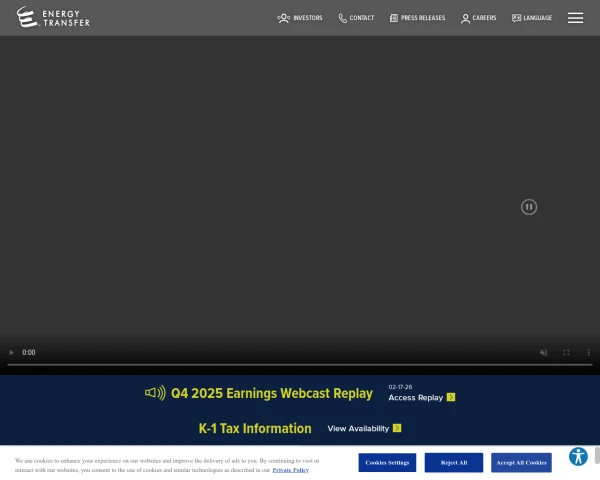Image resolution: width=600 pixels, height=480 pixels.
Task: Click yellow arrow beside View Availability
Action: point(397,428)
